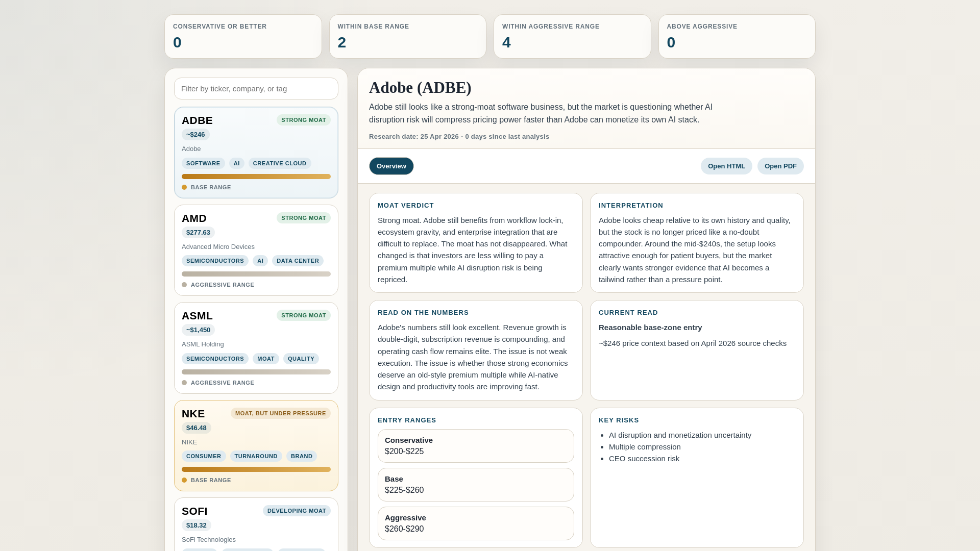Image resolution: width=980 pixels, height=551 pixels.
Task: Click the Base $225-$260 entry range
Action: [x=476, y=485]
